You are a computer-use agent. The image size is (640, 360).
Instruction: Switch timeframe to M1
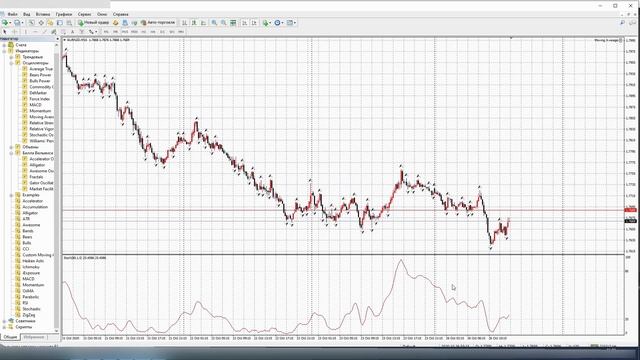[106, 31]
